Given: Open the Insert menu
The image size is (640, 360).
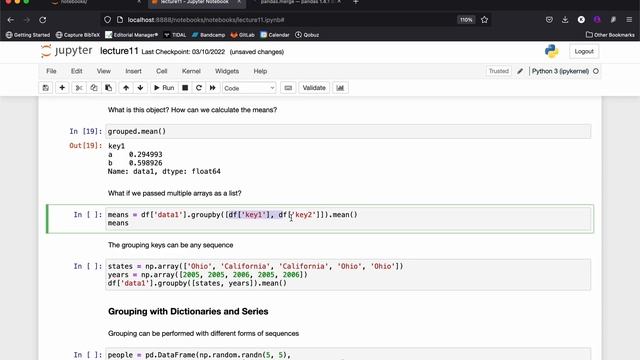Looking at the screenshot, I should 133,71.
